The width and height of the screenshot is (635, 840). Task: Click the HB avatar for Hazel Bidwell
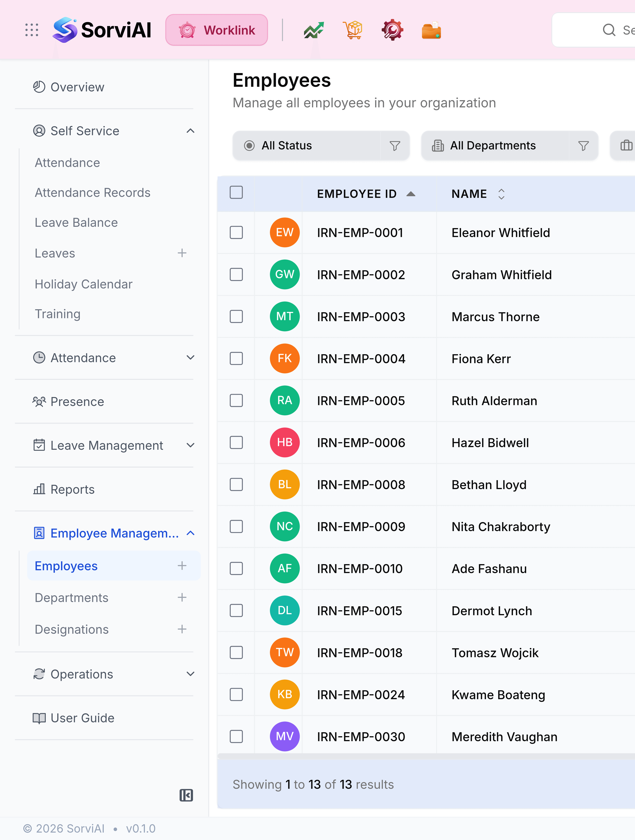[x=285, y=442]
